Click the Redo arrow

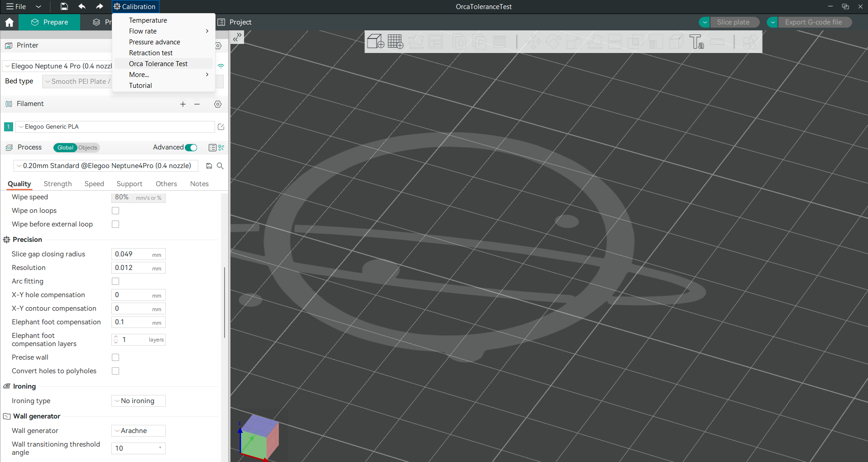100,6
